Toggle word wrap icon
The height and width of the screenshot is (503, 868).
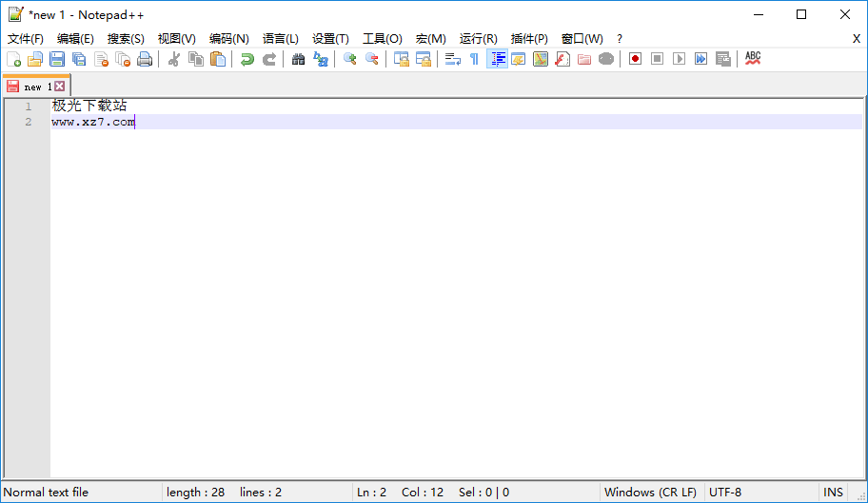453,59
